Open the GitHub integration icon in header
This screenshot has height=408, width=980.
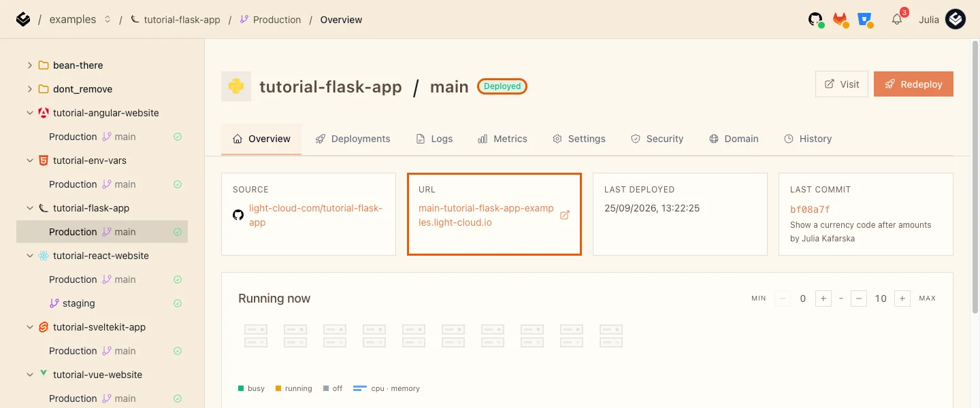point(816,20)
